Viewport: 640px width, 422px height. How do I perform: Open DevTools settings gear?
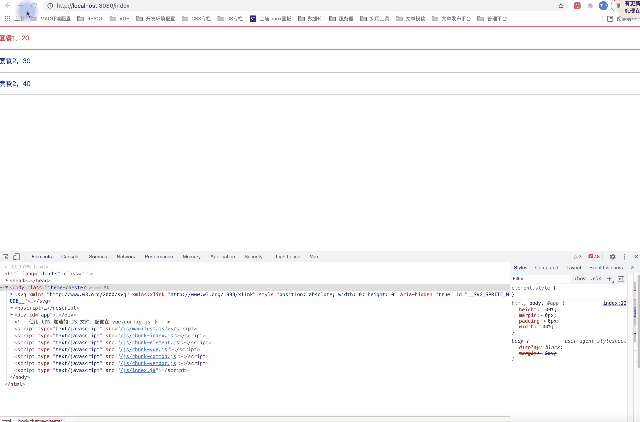point(612,257)
